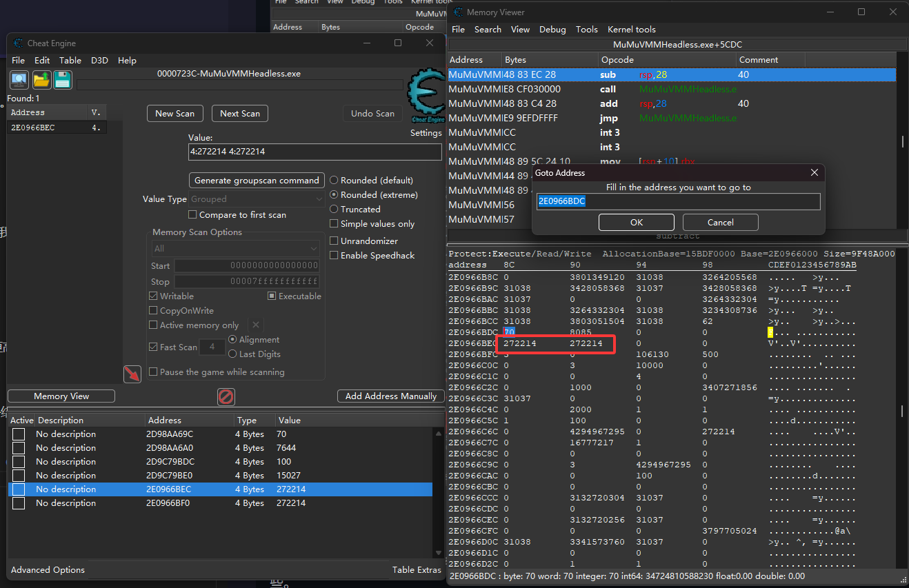Tick the Enable Speedhack checkbox

pyautogui.click(x=334, y=256)
